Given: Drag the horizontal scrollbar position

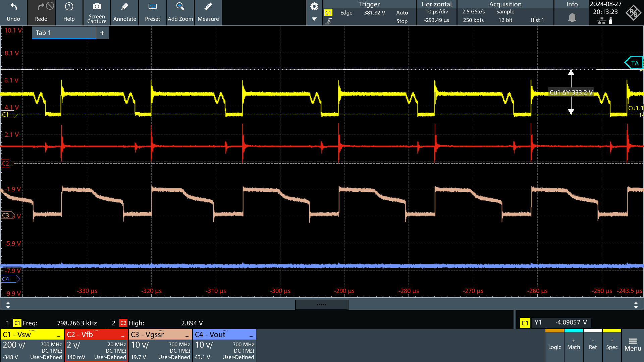Looking at the screenshot, I should pyautogui.click(x=322, y=305).
